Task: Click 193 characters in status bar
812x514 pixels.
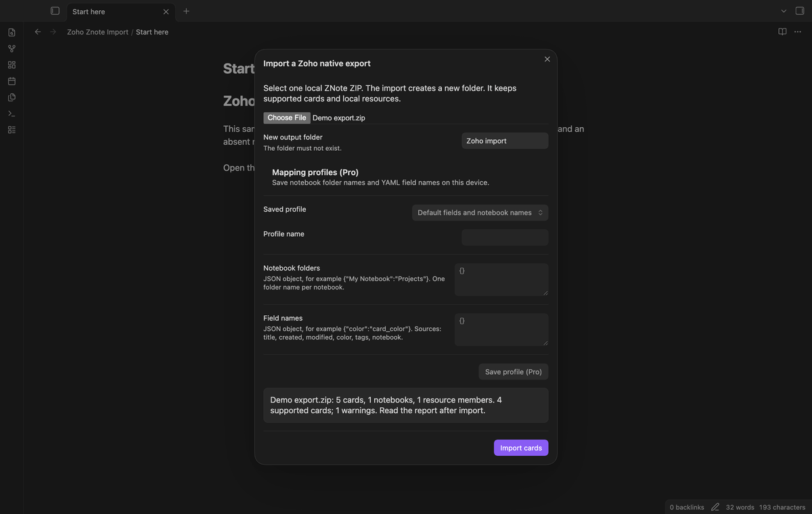Action: click(x=782, y=507)
